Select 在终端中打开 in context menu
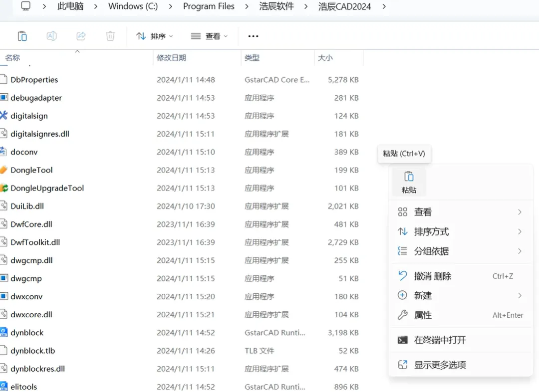The height and width of the screenshot is (392, 539). [x=461, y=340]
